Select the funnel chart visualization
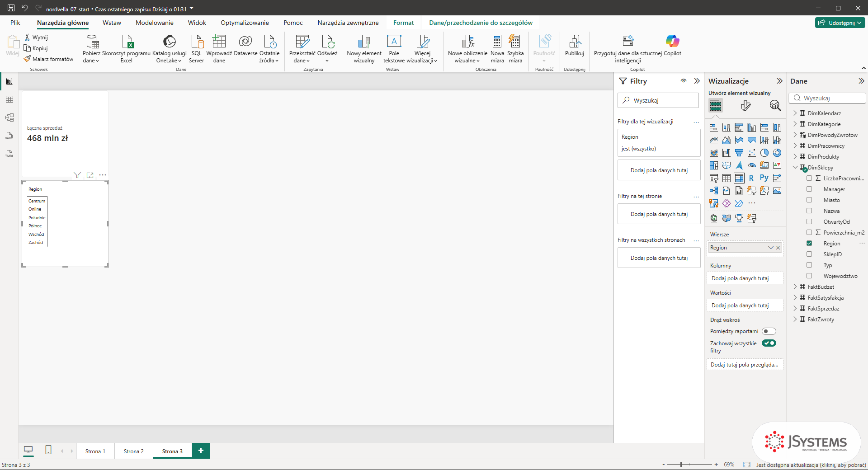Viewport: 868px width, 470px height. [x=739, y=153]
